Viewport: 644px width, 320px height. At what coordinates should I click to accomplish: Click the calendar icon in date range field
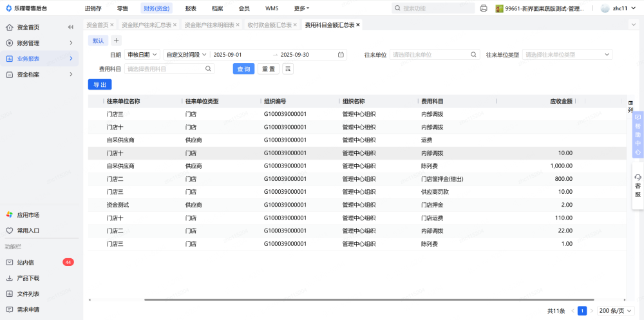tap(341, 55)
